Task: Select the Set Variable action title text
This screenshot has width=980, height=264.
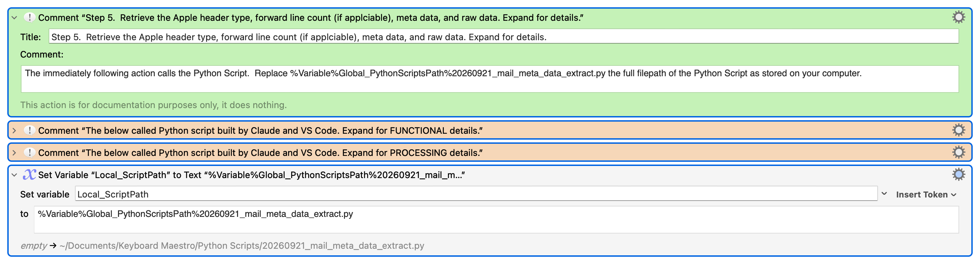Action: [251, 175]
